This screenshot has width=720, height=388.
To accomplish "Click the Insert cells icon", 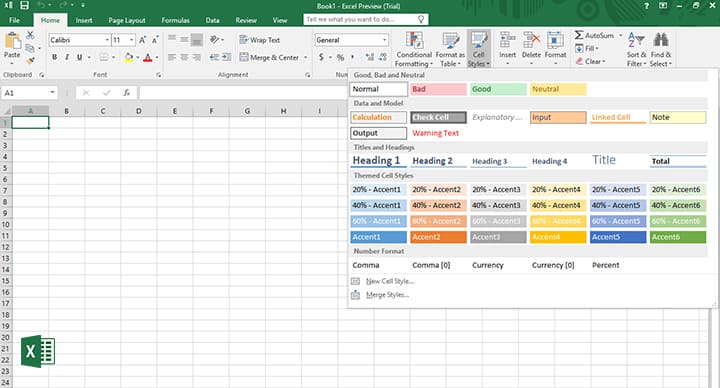I will click(507, 40).
